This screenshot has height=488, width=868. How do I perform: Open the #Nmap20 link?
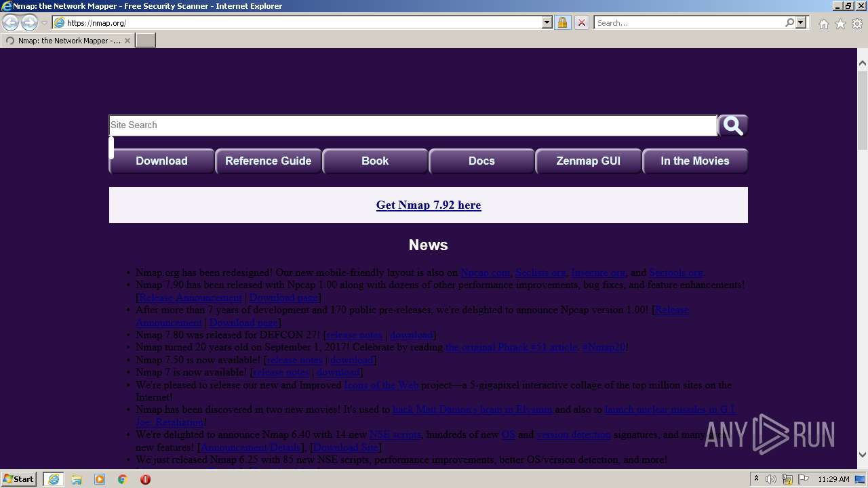(604, 347)
